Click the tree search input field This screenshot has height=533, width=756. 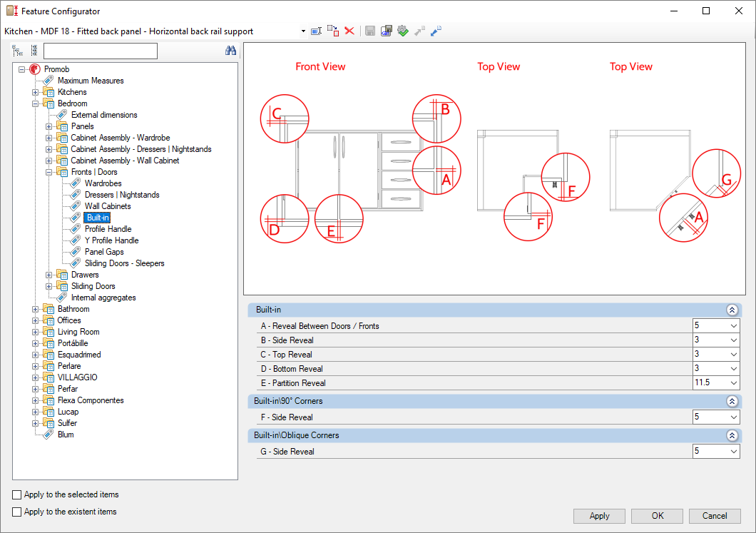101,51
